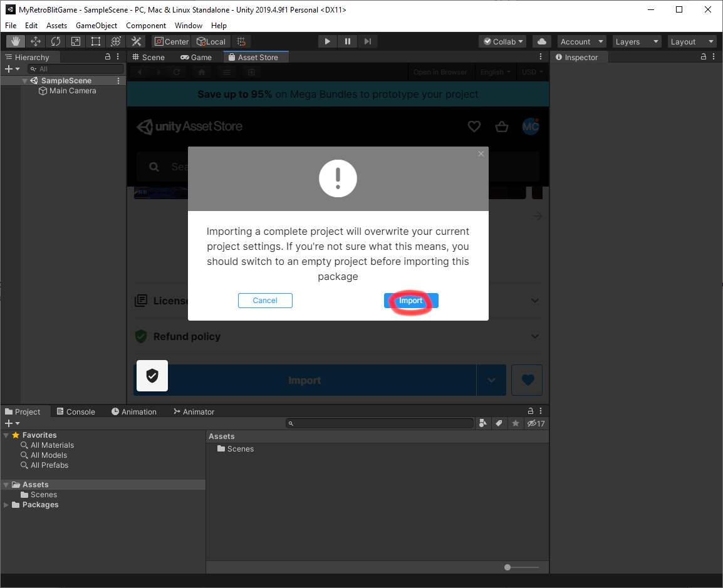723x588 pixels.
Task: Select the Rect tool
Action: click(96, 41)
